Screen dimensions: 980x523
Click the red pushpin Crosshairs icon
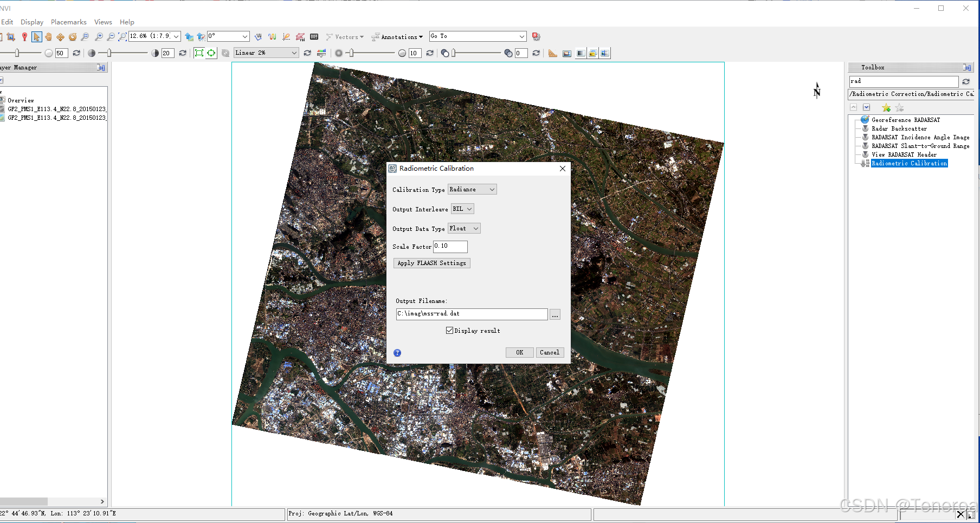coord(24,37)
